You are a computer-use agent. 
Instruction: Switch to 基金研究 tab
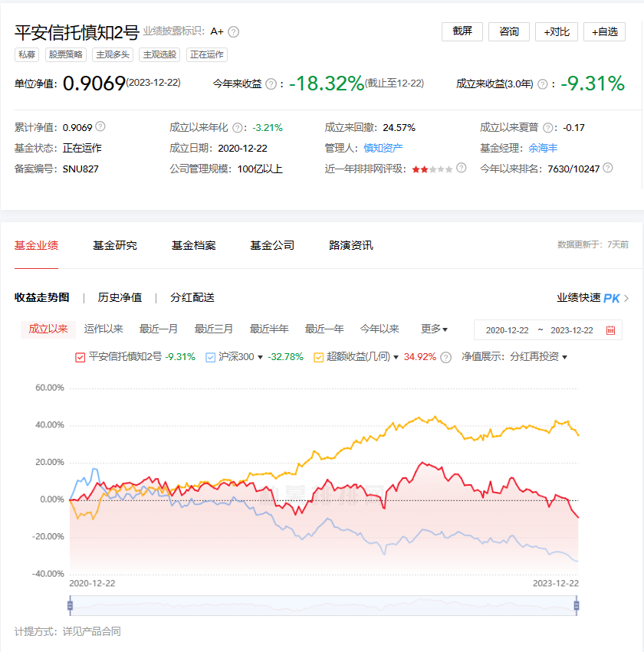click(x=115, y=245)
